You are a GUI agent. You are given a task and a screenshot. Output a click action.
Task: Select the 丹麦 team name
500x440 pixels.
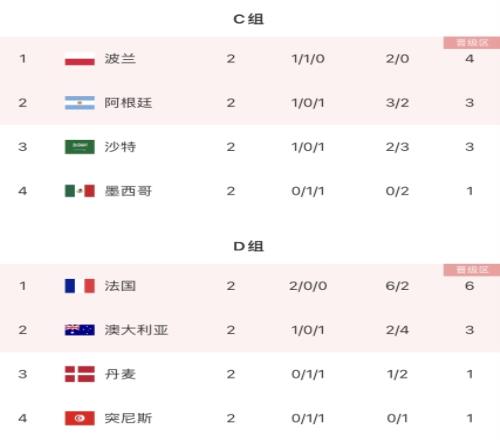[120, 374]
